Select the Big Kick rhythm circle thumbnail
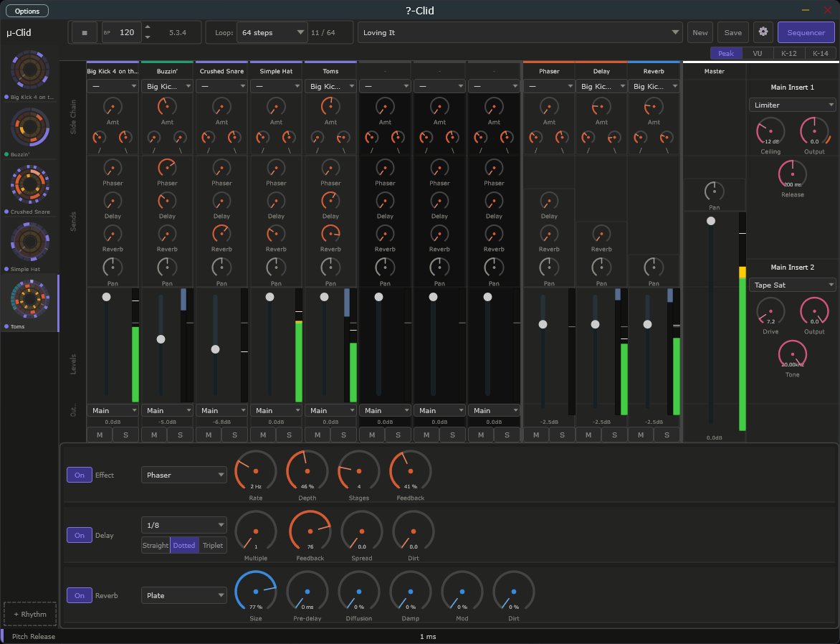The image size is (840, 644). pos(31,70)
